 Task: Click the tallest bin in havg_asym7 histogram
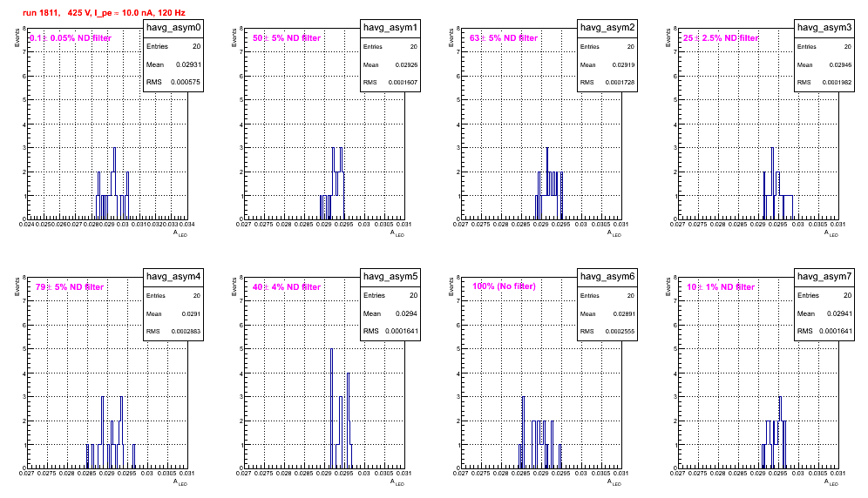click(780, 432)
